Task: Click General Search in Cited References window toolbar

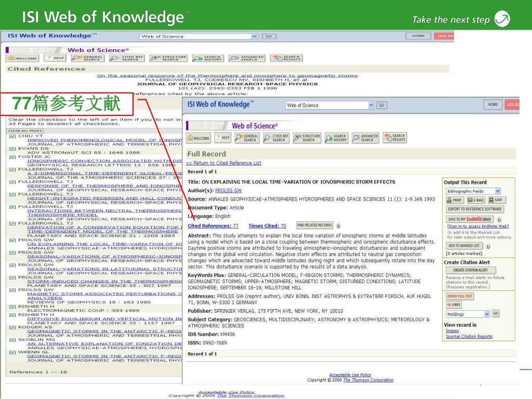Action: (x=87, y=58)
